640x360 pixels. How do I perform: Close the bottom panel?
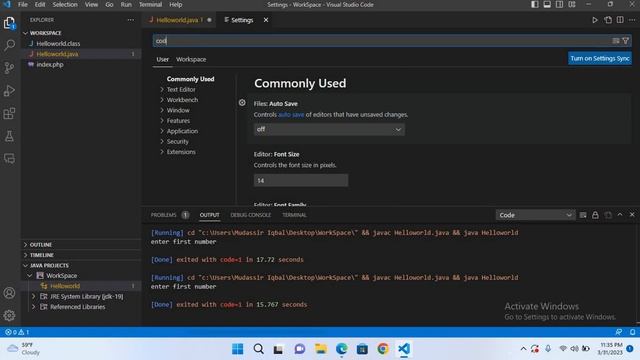pyautogui.click(x=632, y=215)
